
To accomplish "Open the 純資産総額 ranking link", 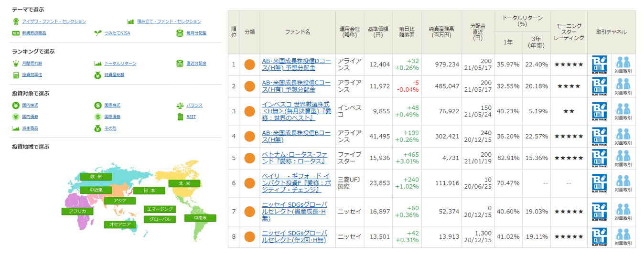I will tap(114, 75).
